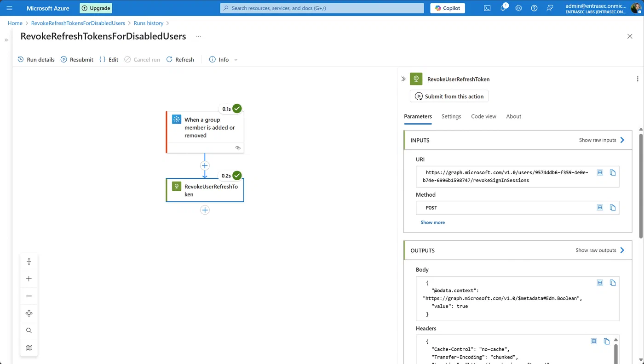Screen dimensions: 644x364
Task: Show raw inputs
Action: coord(602,140)
